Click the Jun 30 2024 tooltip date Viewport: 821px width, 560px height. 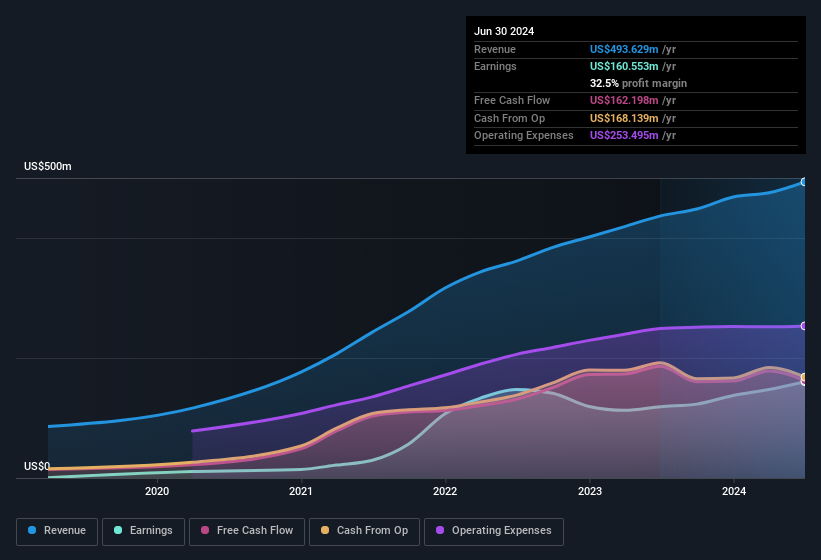504,31
